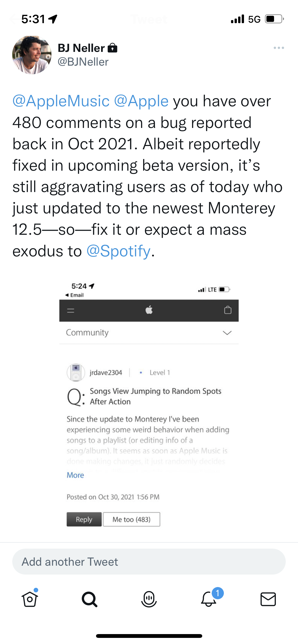This screenshot has height=644, width=298.
Task: Open the @Spotify mention link
Action: coord(119,251)
